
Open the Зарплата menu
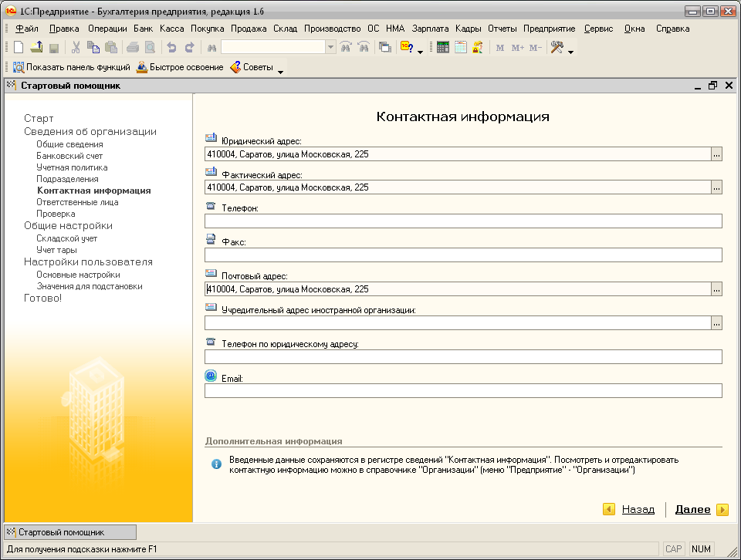(x=430, y=29)
